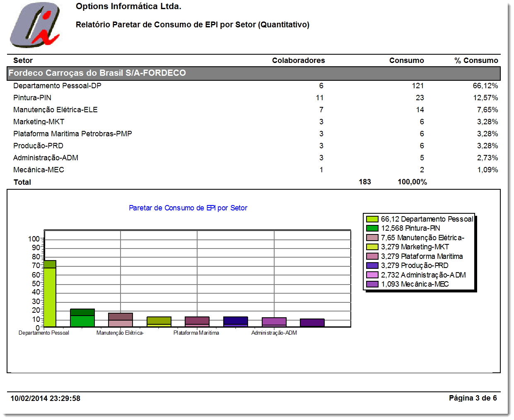Click legend entry '1,093 Mecânica-MEC'
This screenshot has width=514, height=420.
pos(415,284)
